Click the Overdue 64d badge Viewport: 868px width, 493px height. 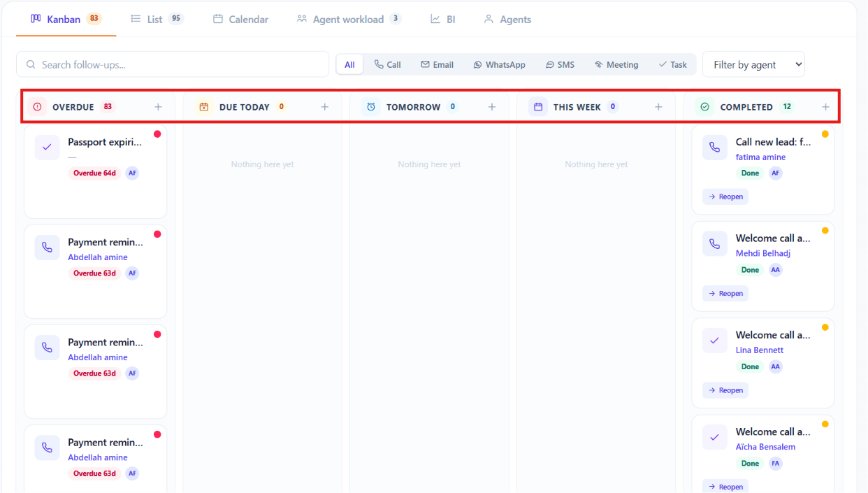pyautogui.click(x=94, y=173)
